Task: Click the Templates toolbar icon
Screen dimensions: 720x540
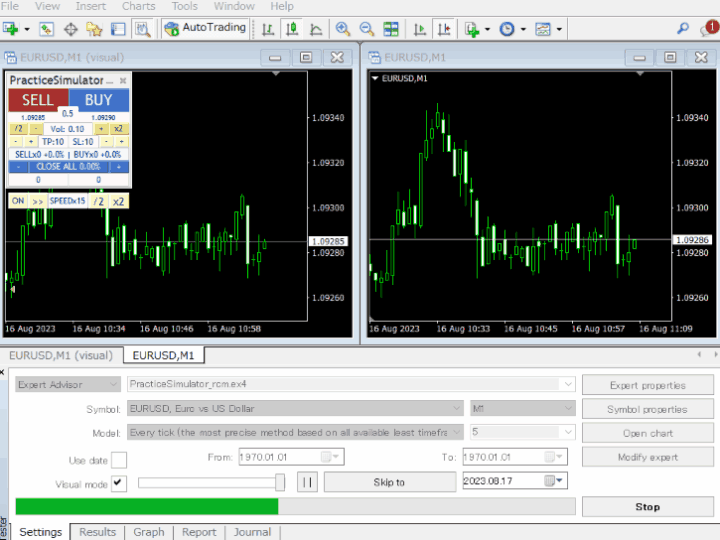Action: (543, 29)
